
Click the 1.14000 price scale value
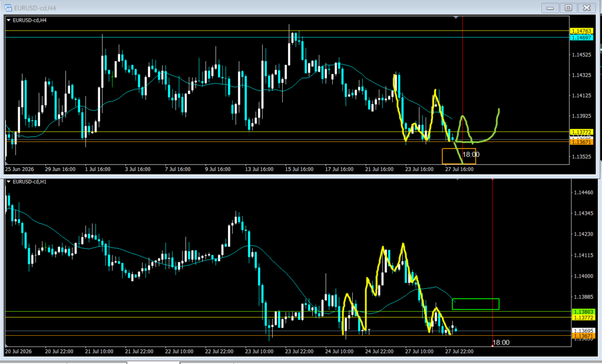[x=584, y=276]
